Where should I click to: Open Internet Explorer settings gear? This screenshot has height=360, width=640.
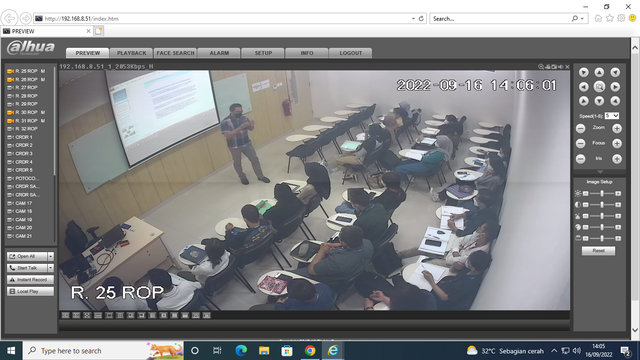point(621,18)
